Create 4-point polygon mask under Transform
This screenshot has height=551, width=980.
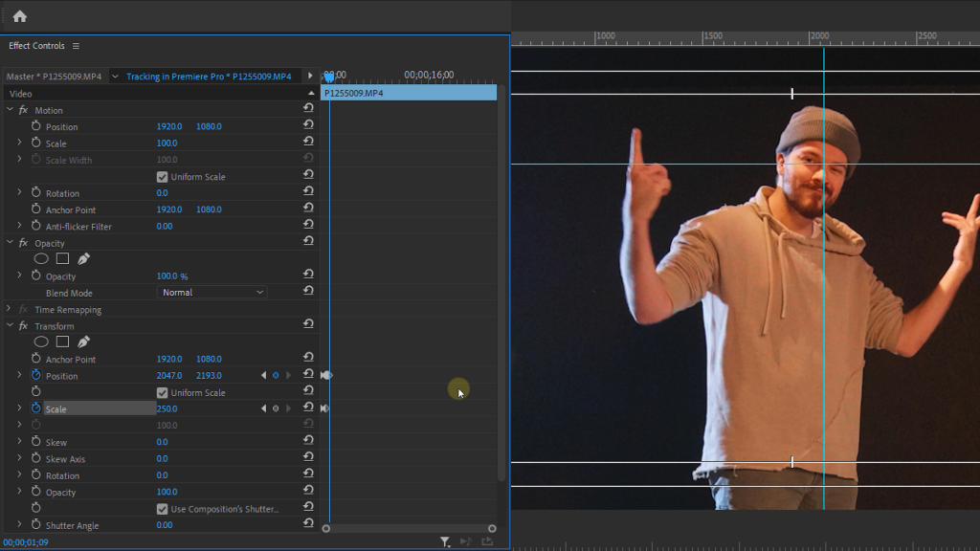(x=62, y=342)
